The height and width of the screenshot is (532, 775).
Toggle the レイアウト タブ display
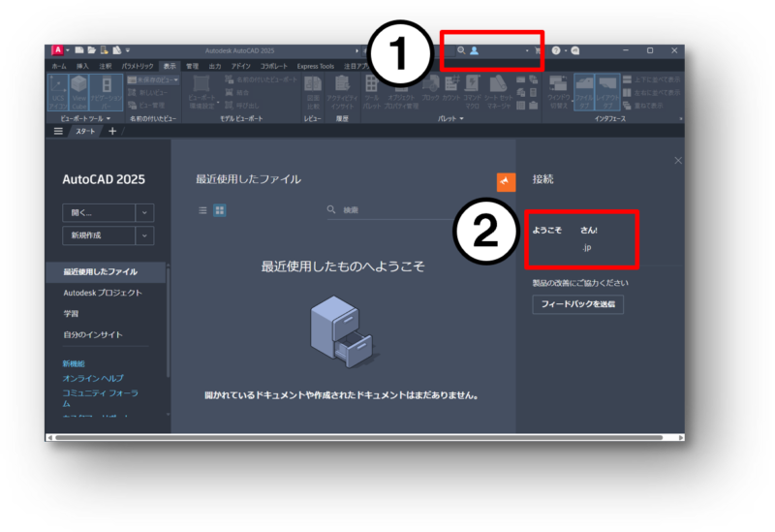tap(607, 93)
